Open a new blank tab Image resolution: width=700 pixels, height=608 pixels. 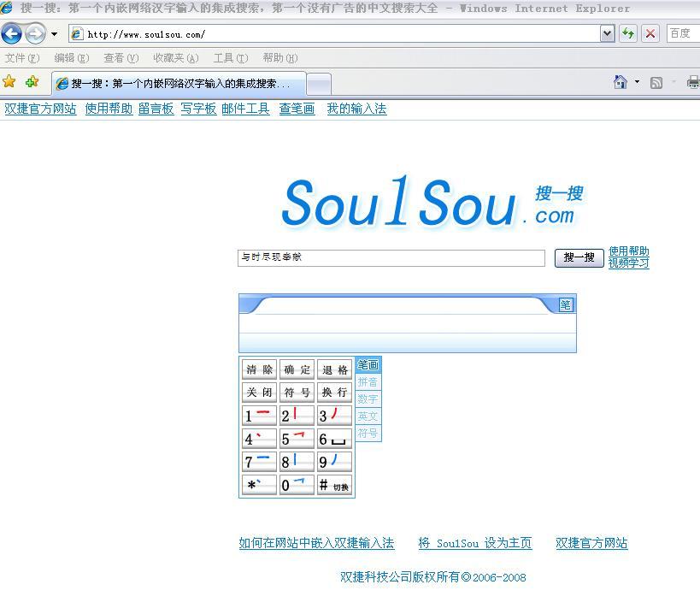(x=319, y=84)
